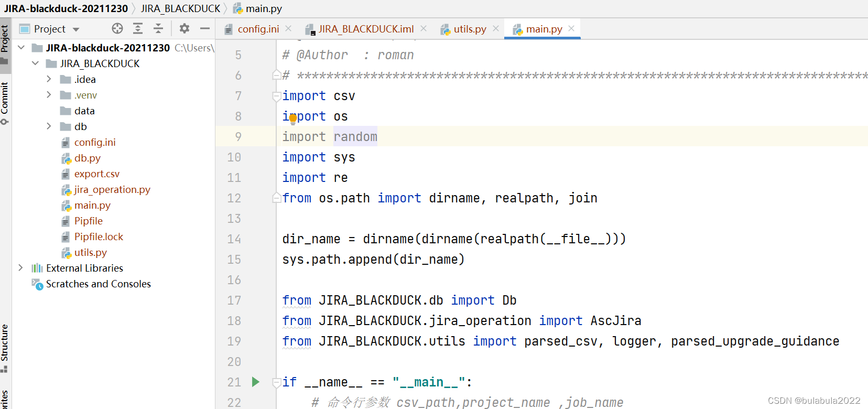Click the Commit tab's circle icon
The height and width of the screenshot is (409, 868).
tap(4, 122)
